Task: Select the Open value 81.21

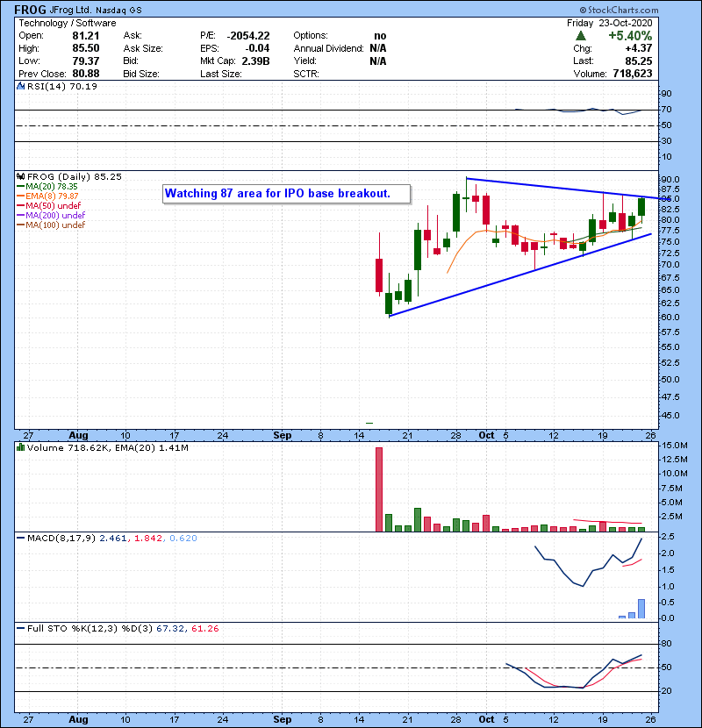Action: click(85, 36)
